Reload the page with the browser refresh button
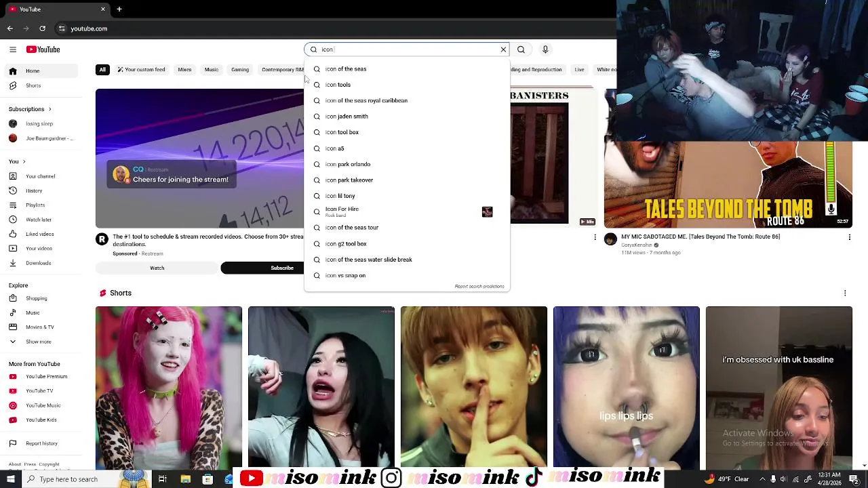 [x=42, y=28]
